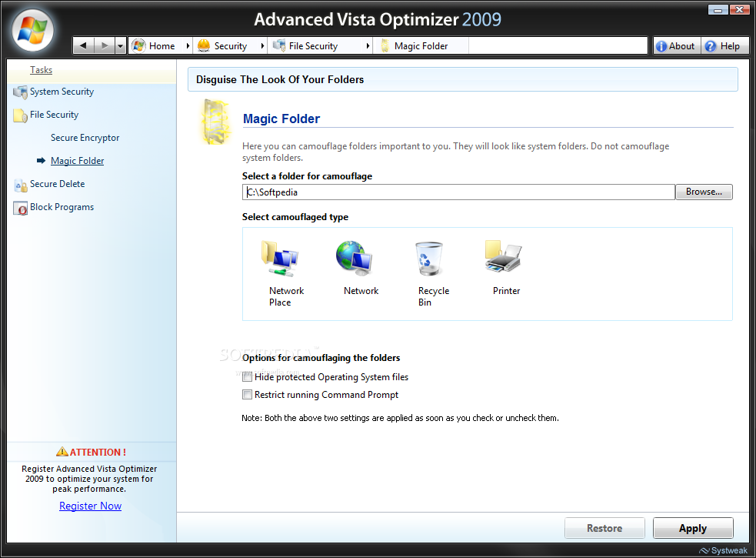
Task: Click the folder path input field
Action: point(458,192)
